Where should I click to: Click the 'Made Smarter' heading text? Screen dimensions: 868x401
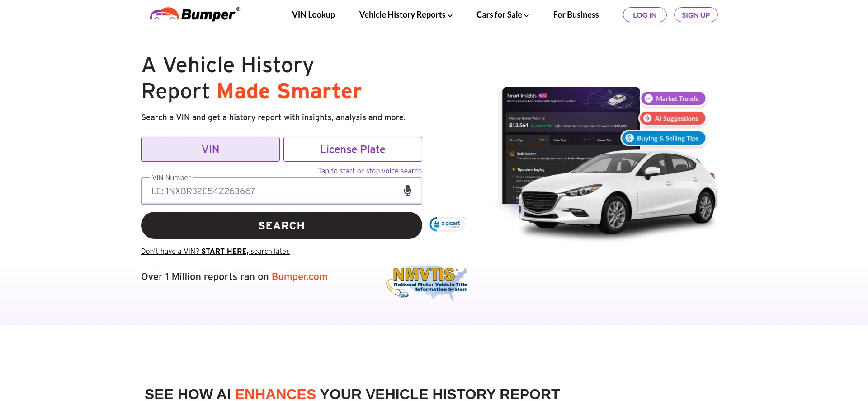point(289,91)
